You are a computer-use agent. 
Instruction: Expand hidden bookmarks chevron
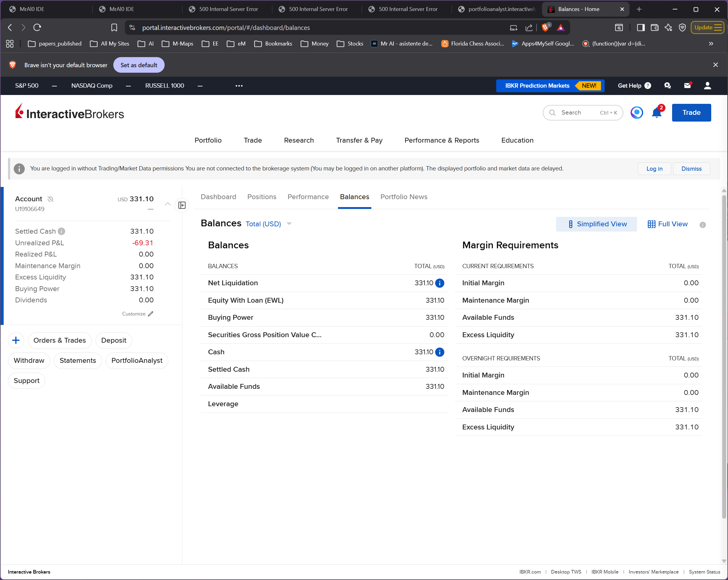pyautogui.click(x=711, y=44)
